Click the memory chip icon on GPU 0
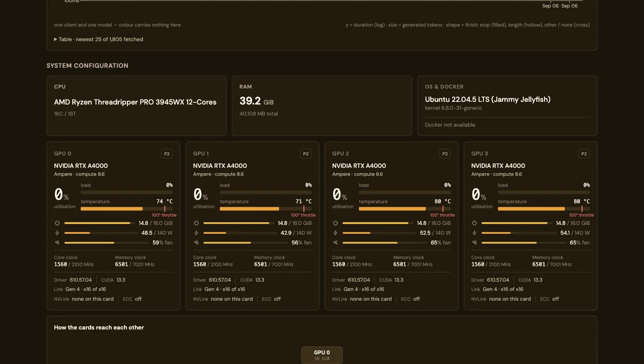644x364 pixels. click(57, 223)
